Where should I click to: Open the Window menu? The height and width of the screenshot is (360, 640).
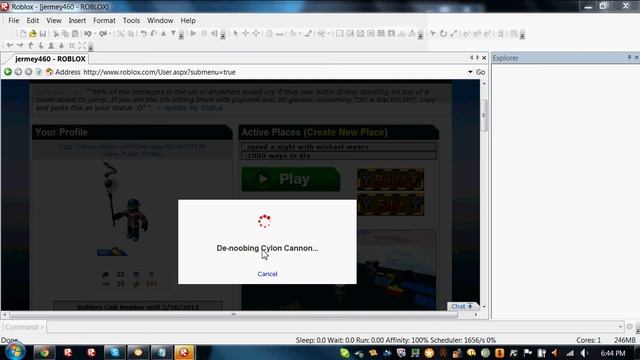[x=160, y=20]
